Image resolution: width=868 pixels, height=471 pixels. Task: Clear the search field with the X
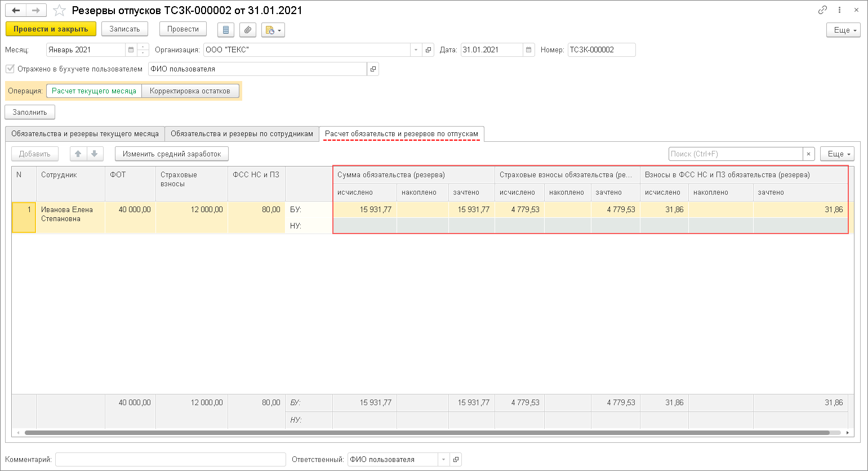point(809,154)
